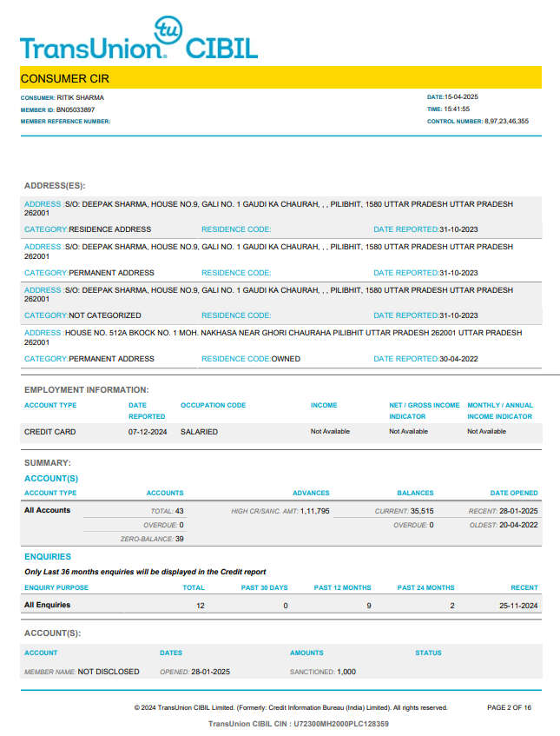Click the All Accounts summary row label
Screen dimensions: 560x736
pos(48,510)
